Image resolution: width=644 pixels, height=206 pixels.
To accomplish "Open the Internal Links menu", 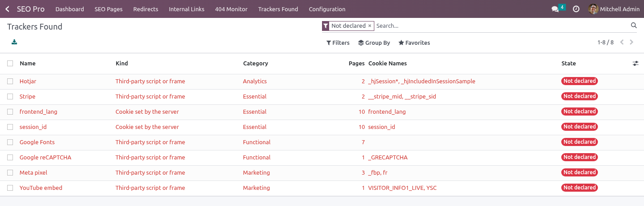I will pos(186,9).
